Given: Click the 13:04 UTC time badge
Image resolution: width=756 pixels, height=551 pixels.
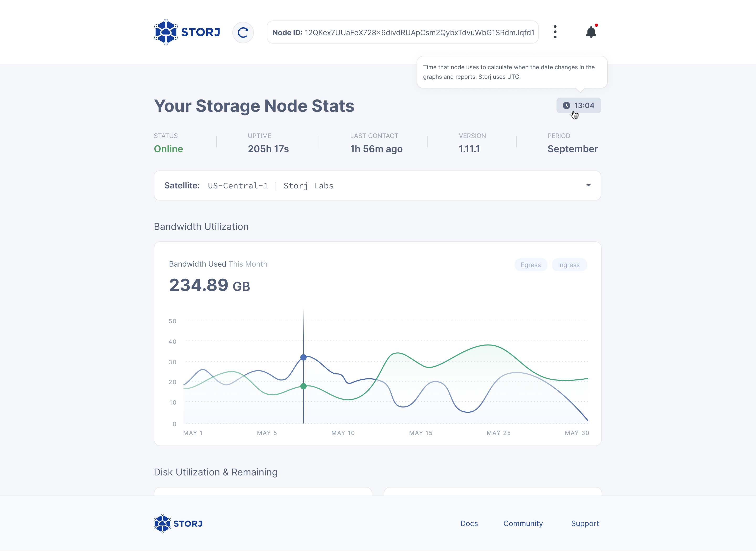Looking at the screenshot, I should coord(584,105).
